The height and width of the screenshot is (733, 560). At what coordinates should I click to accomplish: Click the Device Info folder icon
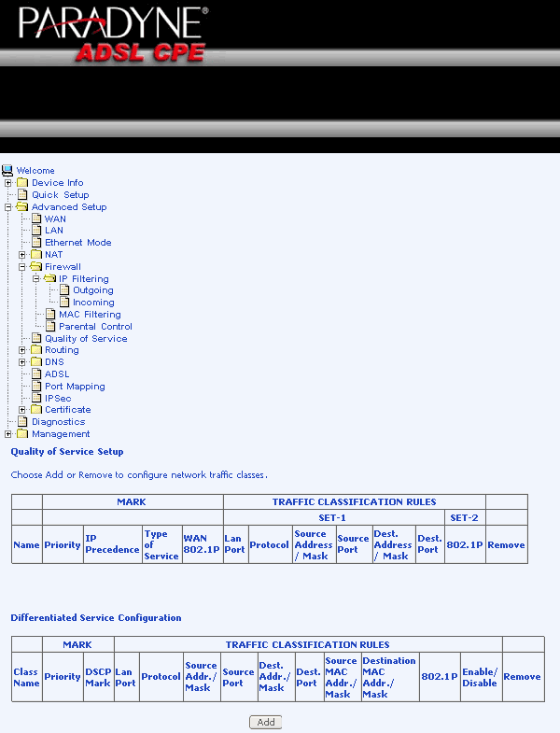pyautogui.click(x=22, y=182)
